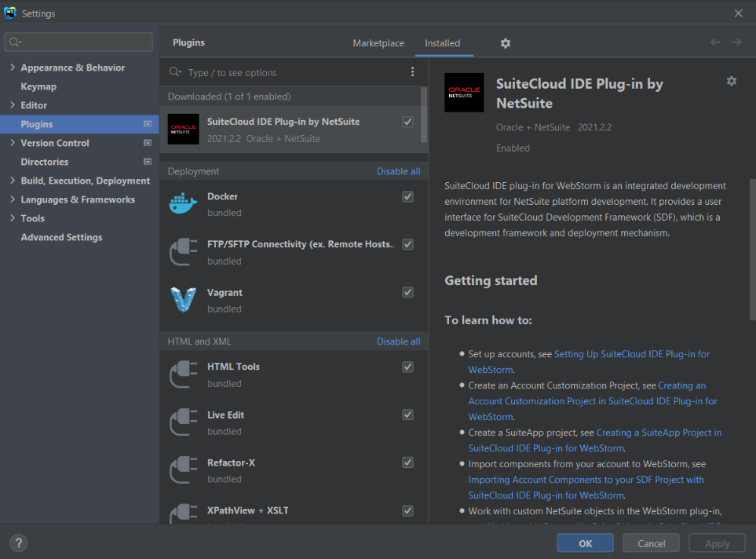This screenshot has height=559, width=756.
Task: Switch to the Marketplace tab
Action: point(378,43)
